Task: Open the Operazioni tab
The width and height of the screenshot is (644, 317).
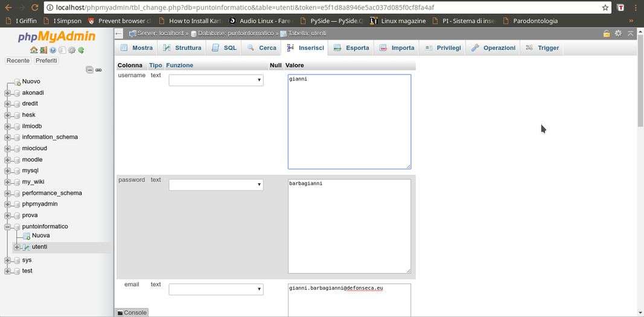Action: point(493,48)
